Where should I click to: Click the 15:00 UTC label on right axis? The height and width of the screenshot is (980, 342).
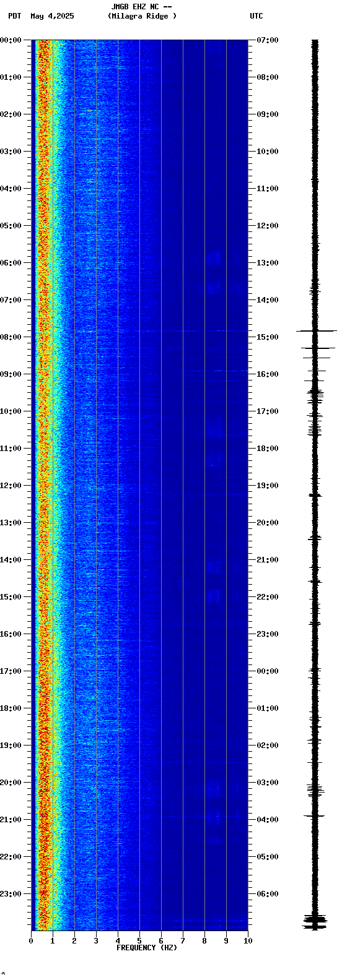tap(268, 337)
